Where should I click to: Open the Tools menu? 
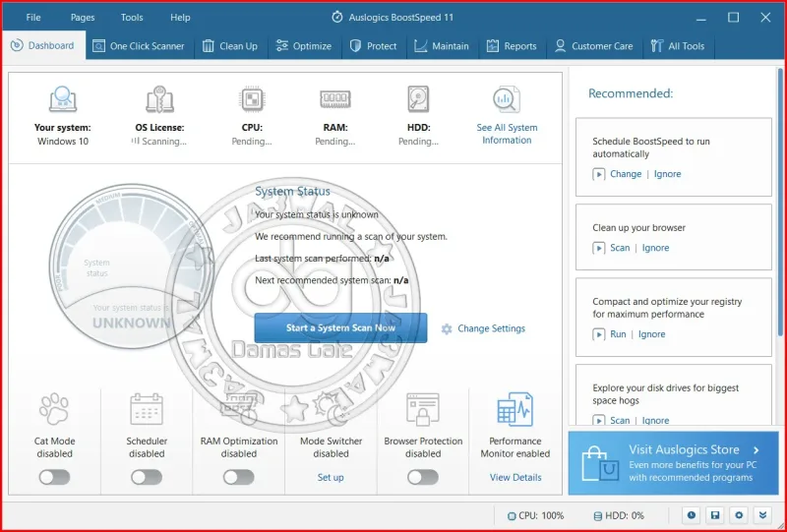coord(132,17)
